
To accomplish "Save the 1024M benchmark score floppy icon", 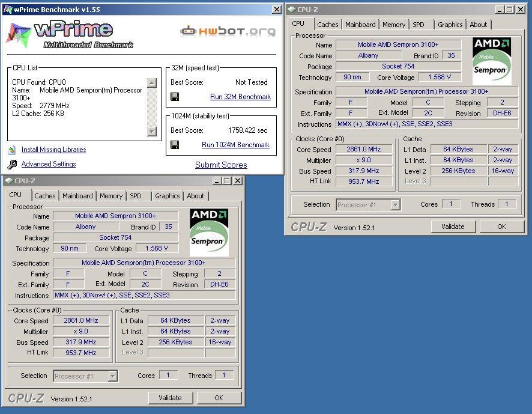I will click(x=175, y=145).
